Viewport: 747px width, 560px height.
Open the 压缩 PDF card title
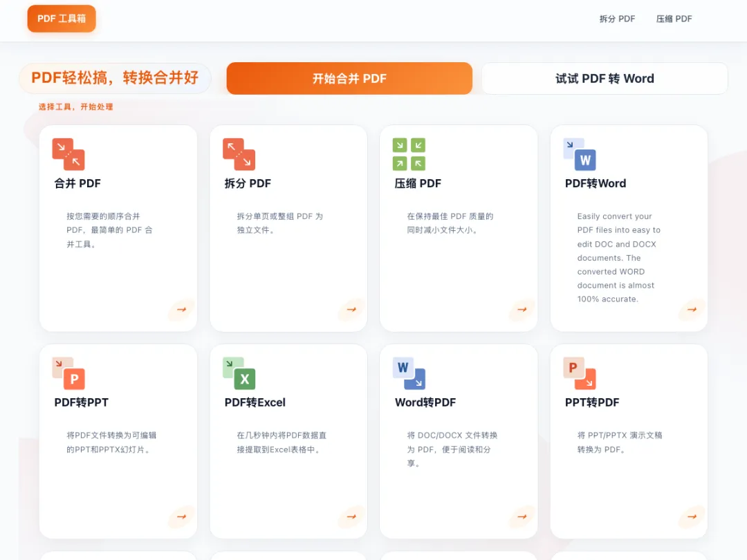pyautogui.click(x=418, y=183)
